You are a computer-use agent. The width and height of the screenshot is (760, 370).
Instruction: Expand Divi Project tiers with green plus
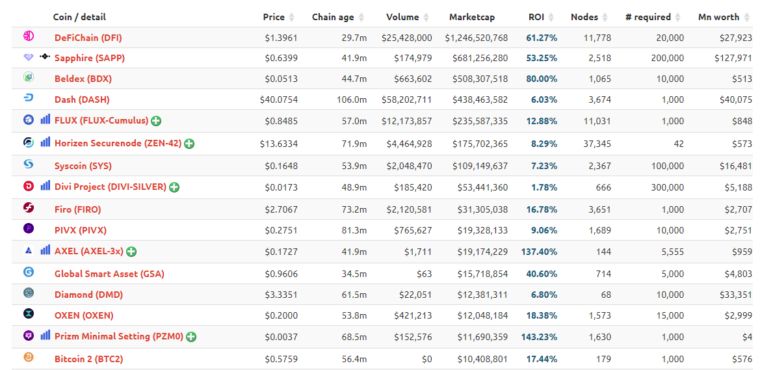click(x=174, y=187)
